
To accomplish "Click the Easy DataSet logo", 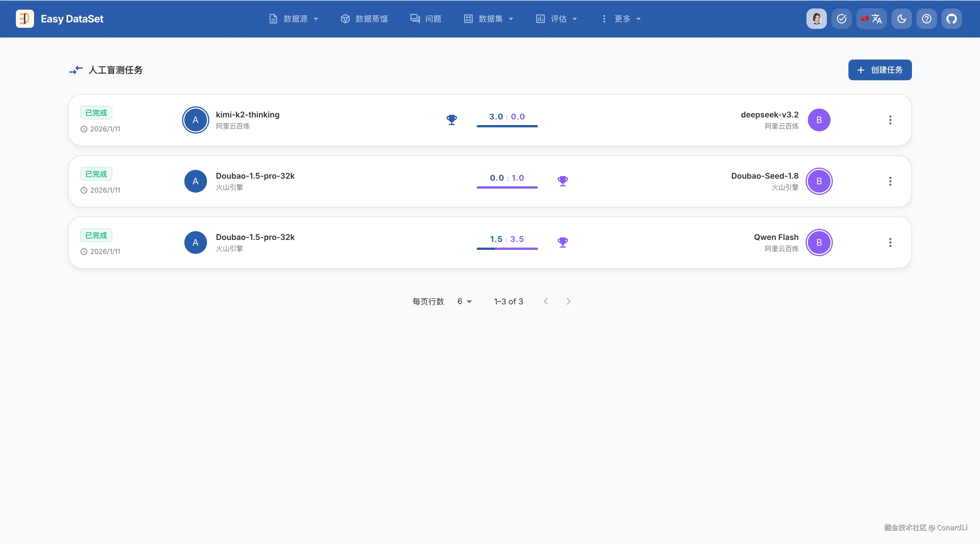I will click(x=25, y=19).
